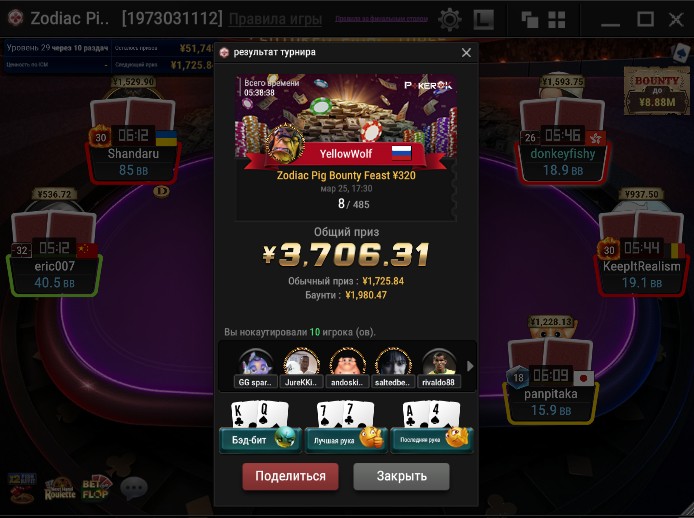The height and width of the screenshot is (518, 694).
Task: Open the chat bubble icon
Action: (133, 488)
